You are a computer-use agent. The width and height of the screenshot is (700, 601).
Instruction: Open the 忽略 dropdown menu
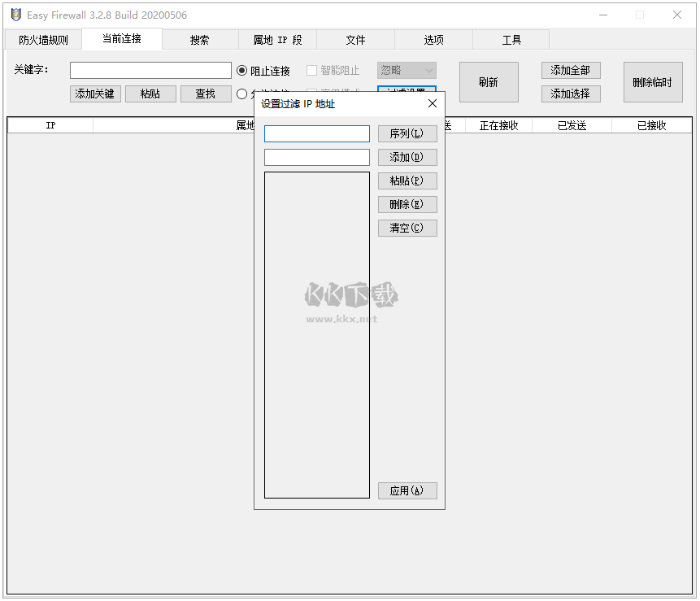[406, 70]
